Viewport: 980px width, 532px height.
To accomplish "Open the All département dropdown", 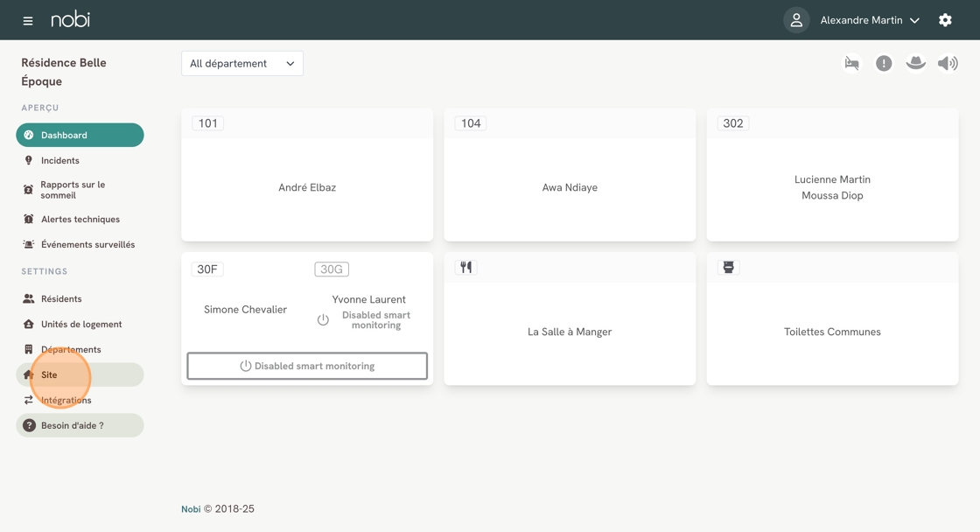I will click(x=242, y=63).
